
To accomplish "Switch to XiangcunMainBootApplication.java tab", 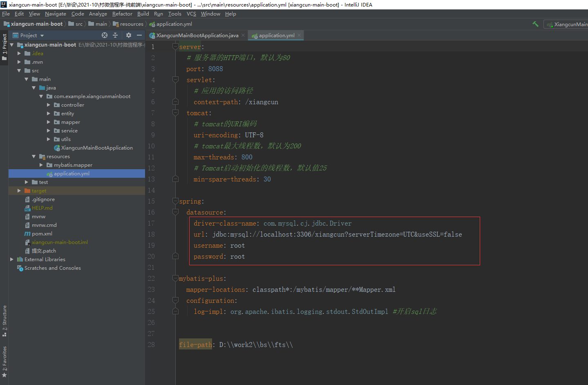I will click(x=197, y=36).
